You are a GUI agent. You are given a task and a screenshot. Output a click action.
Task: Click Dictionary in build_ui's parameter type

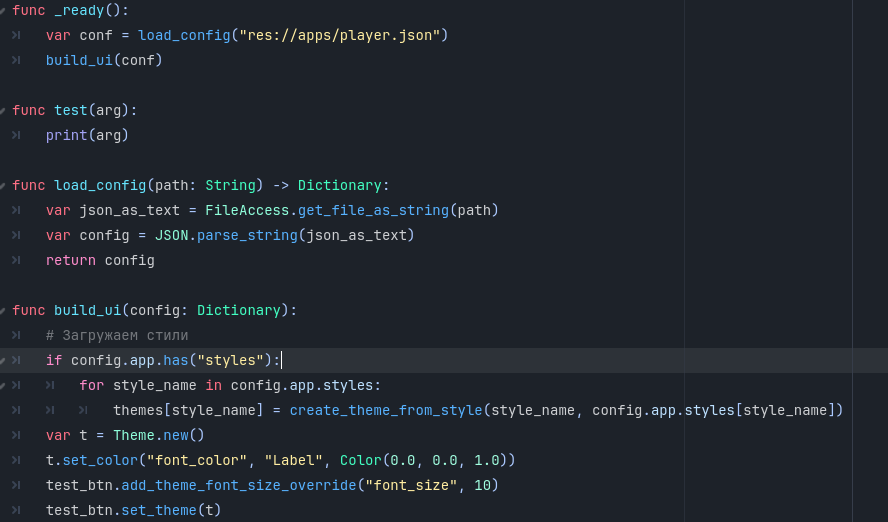(x=238, y=310)
